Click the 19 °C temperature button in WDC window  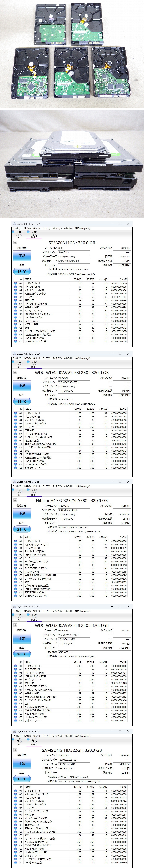point(22,401)
